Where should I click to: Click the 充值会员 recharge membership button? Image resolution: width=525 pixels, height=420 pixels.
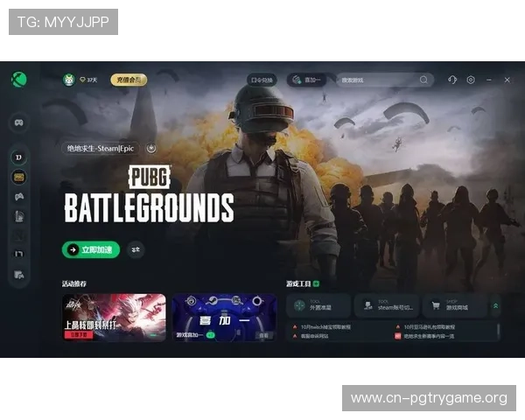click(129, 80)
